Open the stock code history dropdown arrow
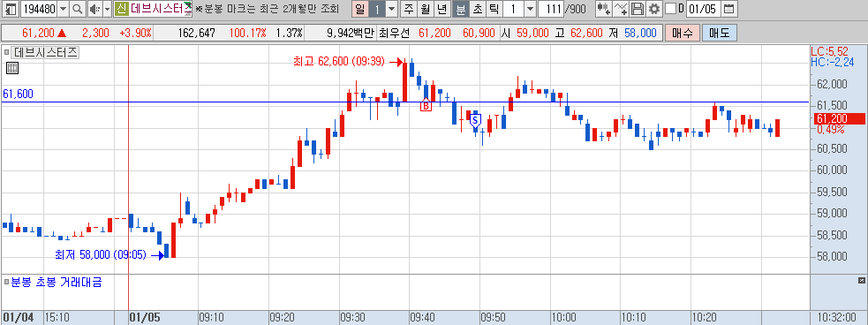Image resolution: width=868 pixels, height=325 pixels. [63, 9]
